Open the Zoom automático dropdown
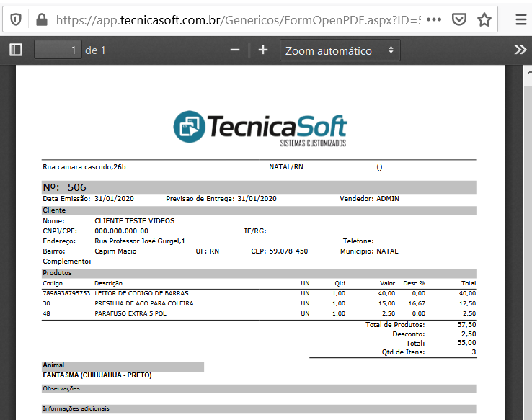 click(340, 50)
